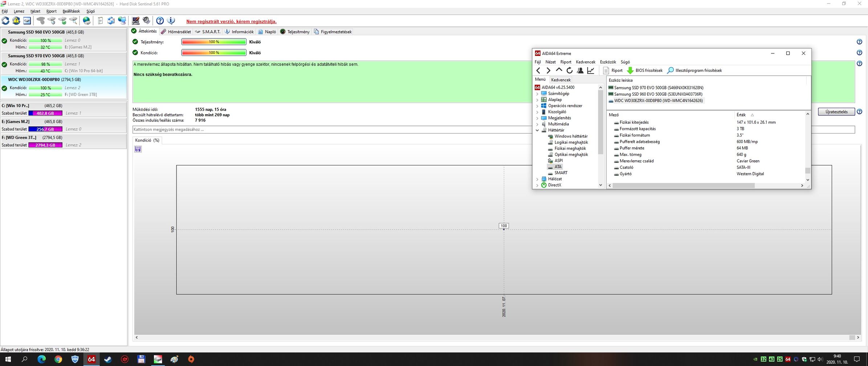The width and height of the screenshot is (868, 366).
Task: Open Google Chrome from the taskbar
Action: (x=58, y=359)
